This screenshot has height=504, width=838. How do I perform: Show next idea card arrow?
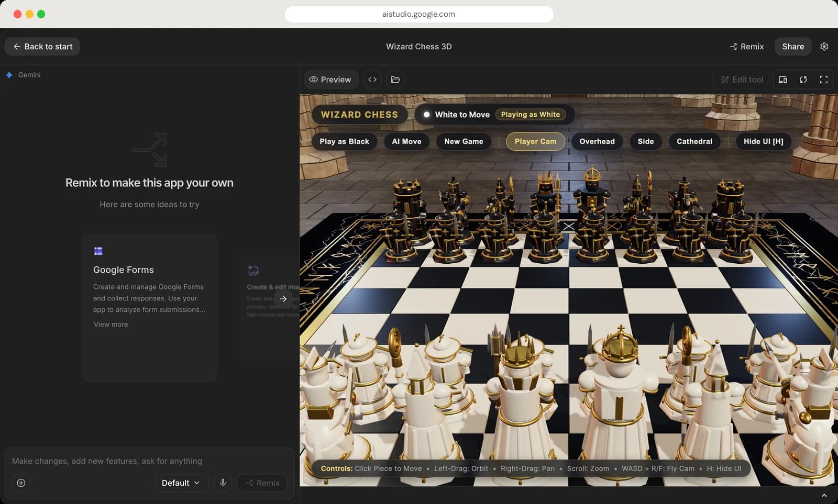(283, 299)
